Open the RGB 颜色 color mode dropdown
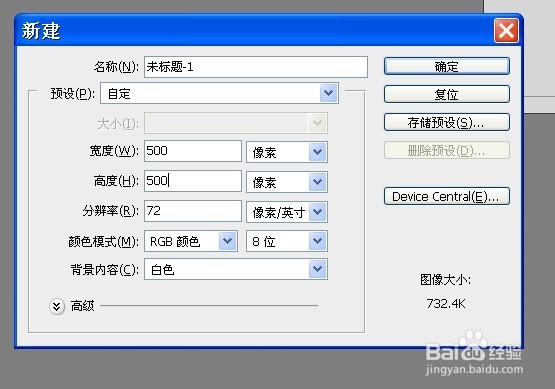 tap(191, 241)
